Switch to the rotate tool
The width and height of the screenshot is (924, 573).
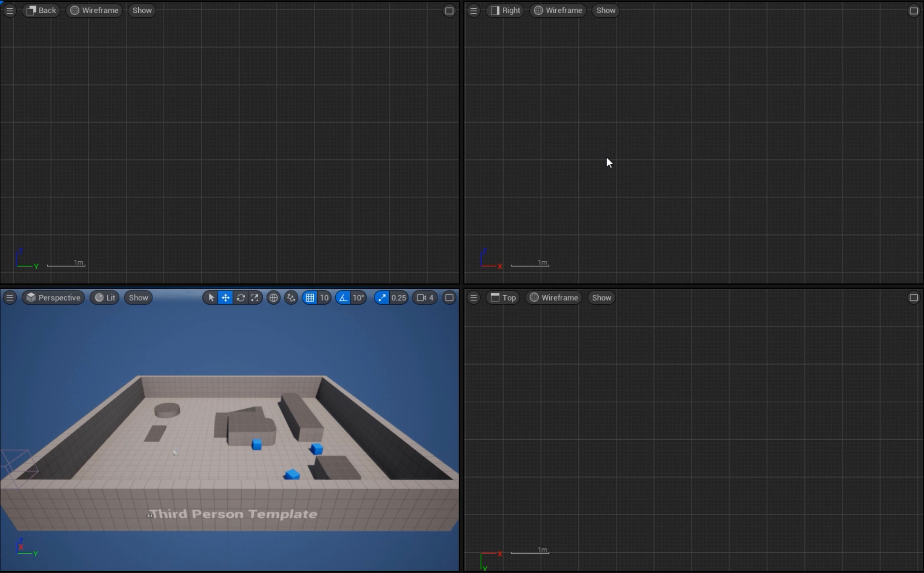241,298
